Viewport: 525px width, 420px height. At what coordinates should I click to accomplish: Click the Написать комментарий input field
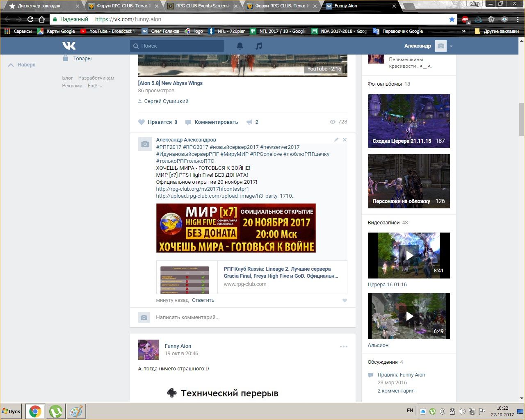[246, 317]
